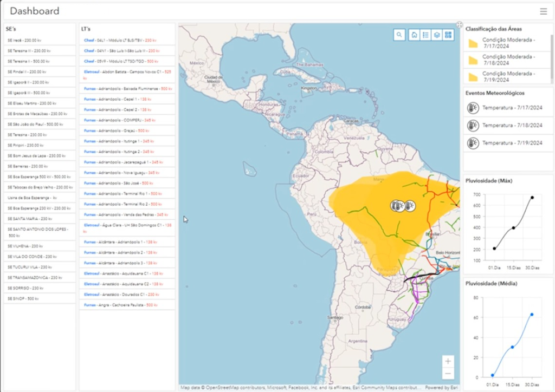The width and height of the screenshot is (555, 392).
Task: Click the Powered by Esri link
Action: [x=441, y=388]
